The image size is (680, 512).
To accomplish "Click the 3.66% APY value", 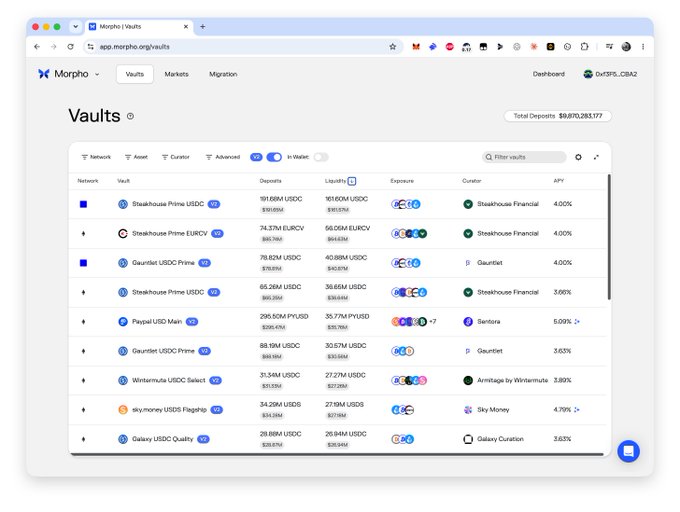I will [562, 292].
